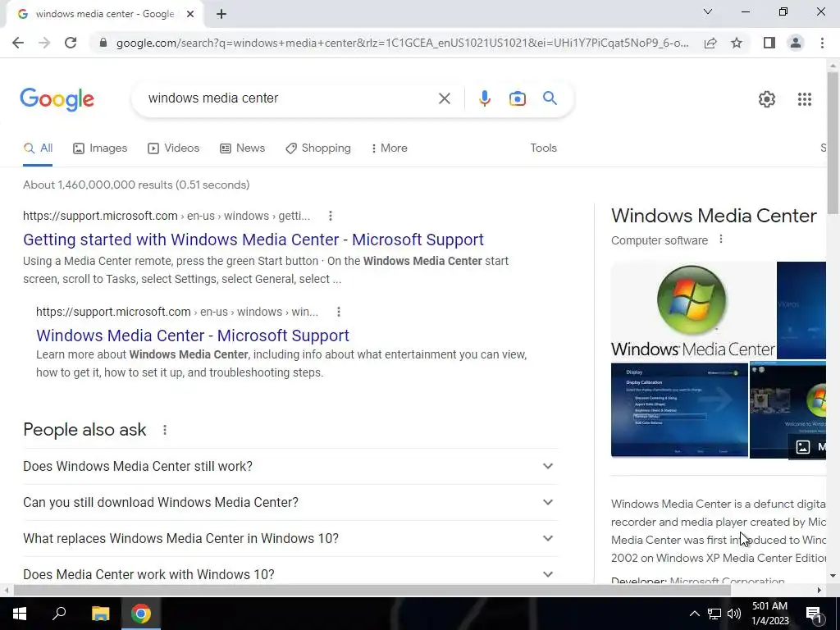Search by image with the camera icon
The image size is (840, 630).
[x=518, y=98]
